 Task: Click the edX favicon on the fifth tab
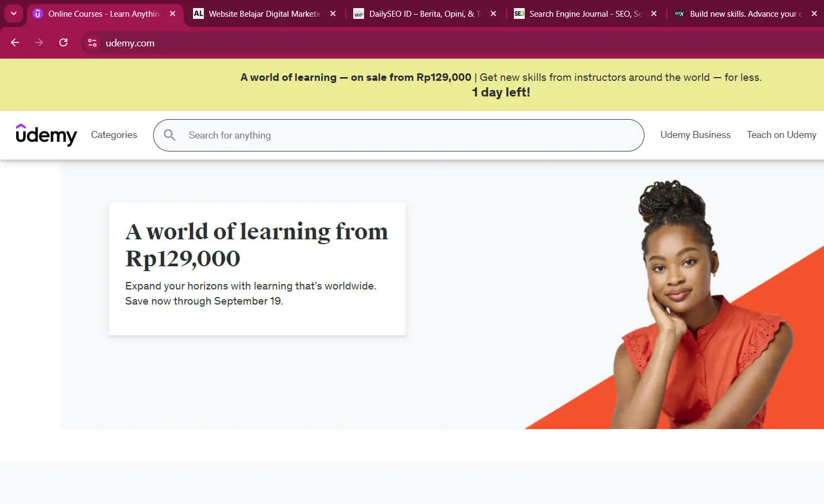(679, 13)
